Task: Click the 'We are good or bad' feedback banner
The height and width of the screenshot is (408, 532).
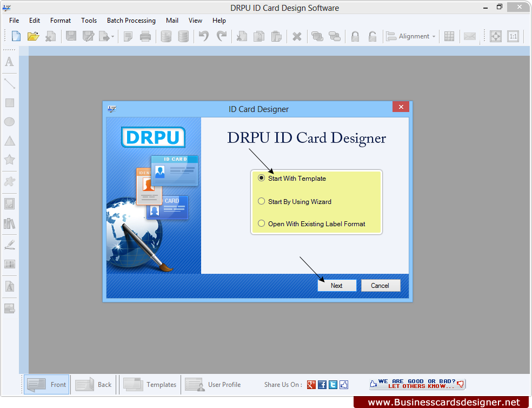Action: pos(417,384)
